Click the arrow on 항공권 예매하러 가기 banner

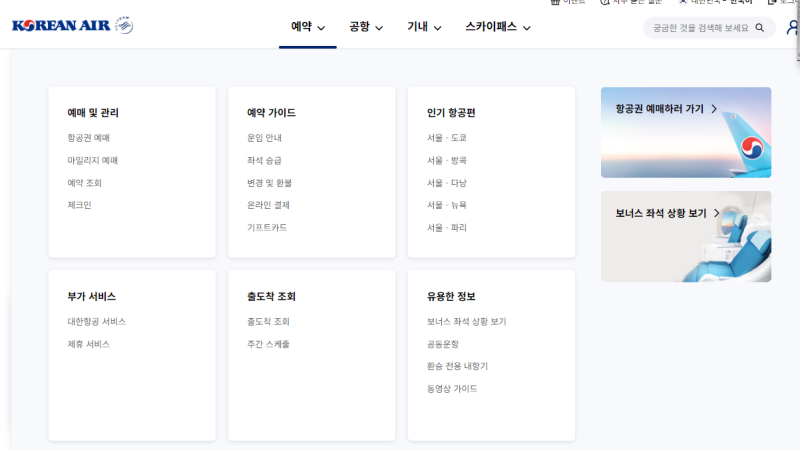(x=714, y=109)
